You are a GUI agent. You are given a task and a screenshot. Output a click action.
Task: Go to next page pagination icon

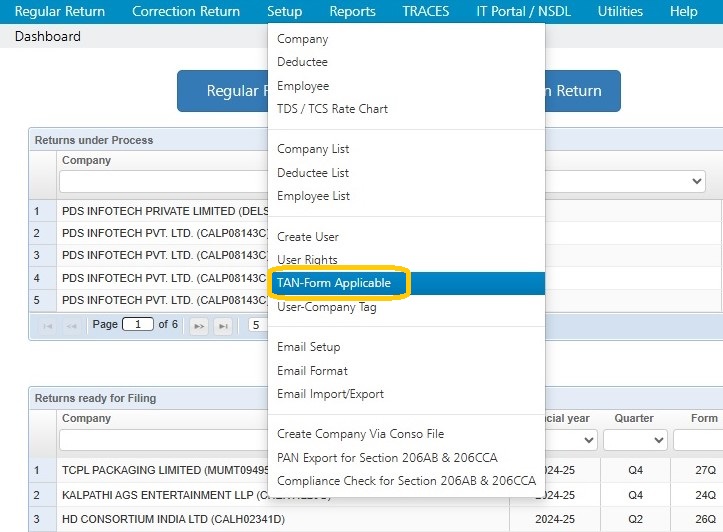(199, 326)
